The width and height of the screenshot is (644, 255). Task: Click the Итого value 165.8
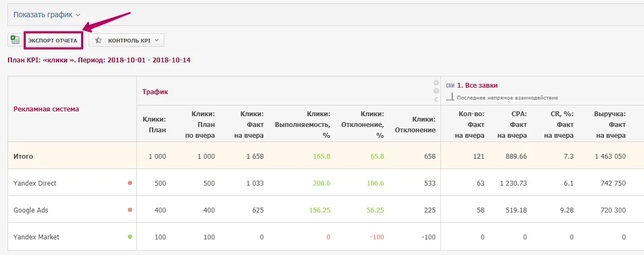[322, 157]
